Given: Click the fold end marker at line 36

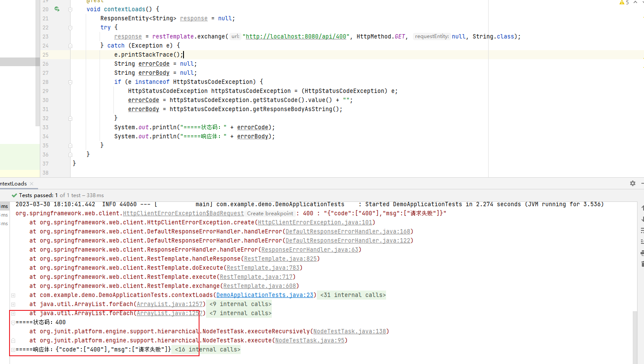Looking at the screenshot, I should [70, 154].
